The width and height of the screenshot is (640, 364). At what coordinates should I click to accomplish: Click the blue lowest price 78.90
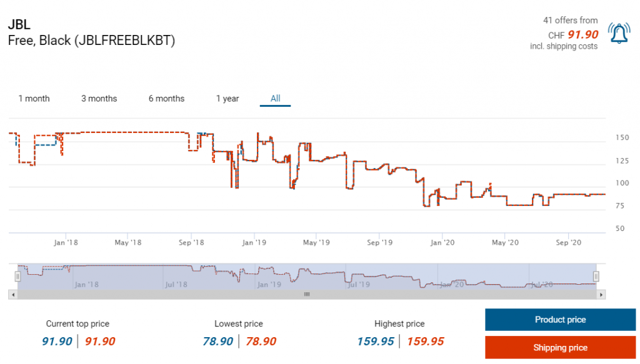point(217,342)
